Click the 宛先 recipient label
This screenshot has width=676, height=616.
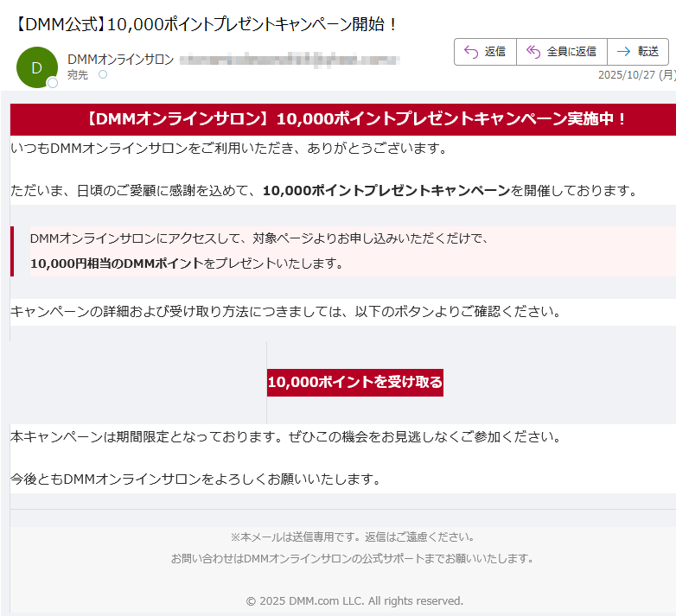coord(78,75)
